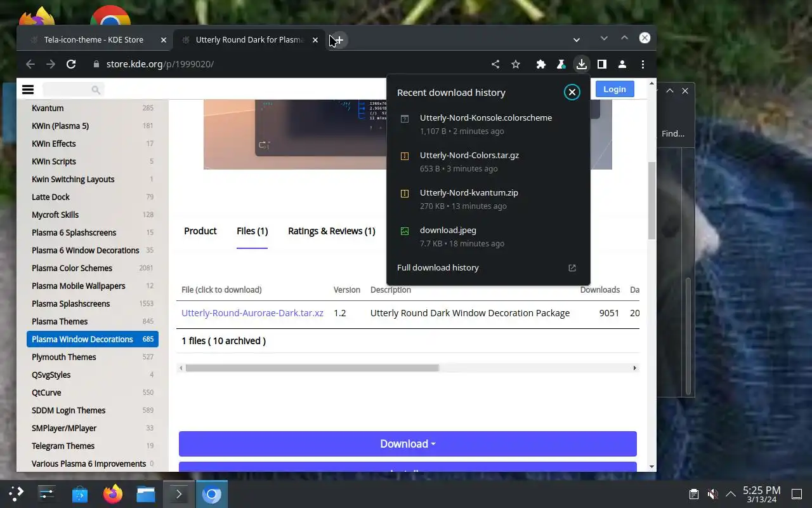Expand the hidden system tray icons
The height and width of the screenshot is (508, 812).
[x=731, y=494]
